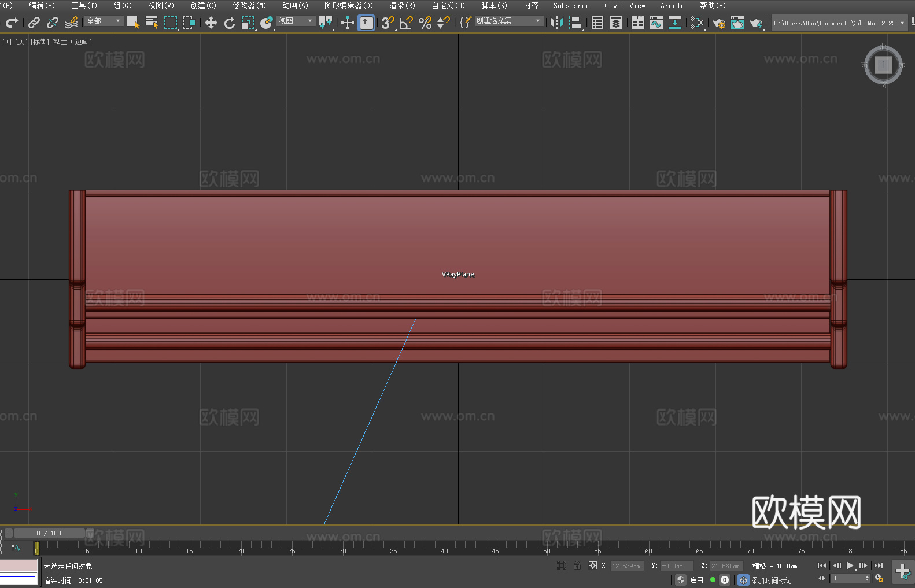Open Select by Name list icon
Viewport: 915px width, 588px height.
[x=152, y=23]
